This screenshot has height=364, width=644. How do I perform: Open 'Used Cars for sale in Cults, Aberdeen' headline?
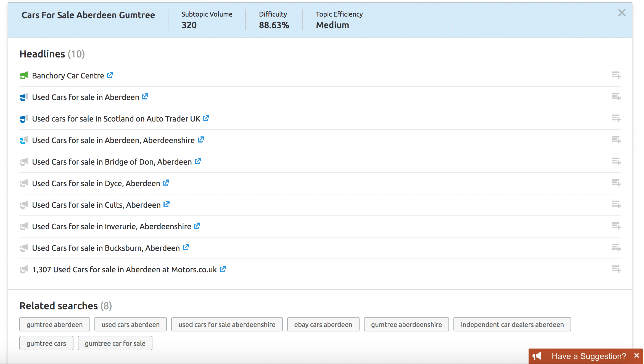pos(96,205)
